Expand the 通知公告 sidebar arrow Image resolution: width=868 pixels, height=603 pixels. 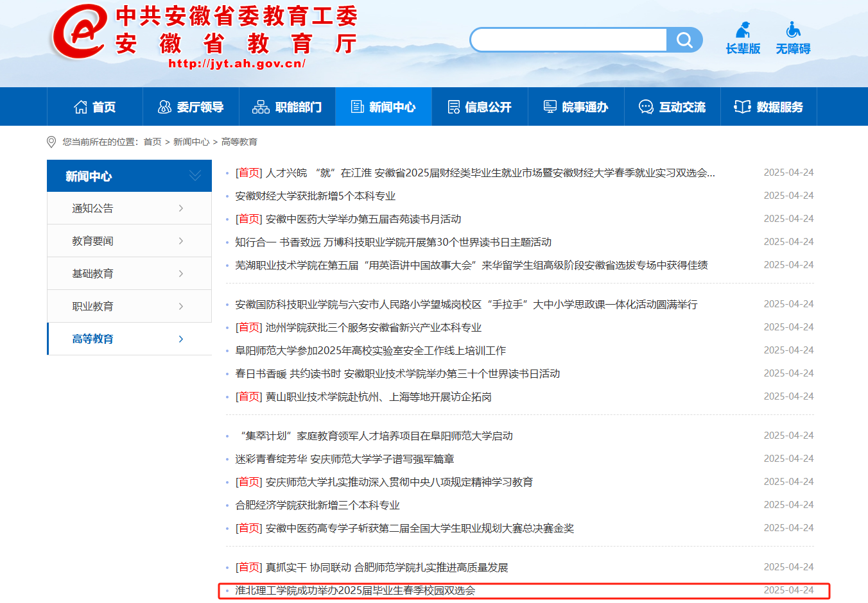coord(181,208)
